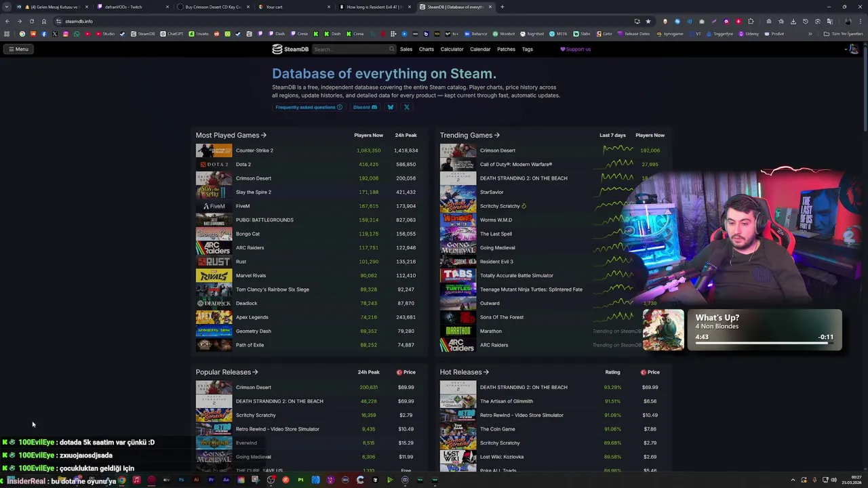Open the Calendar menu item
This screenshot has width=868, height=488.
pos(480,49)
